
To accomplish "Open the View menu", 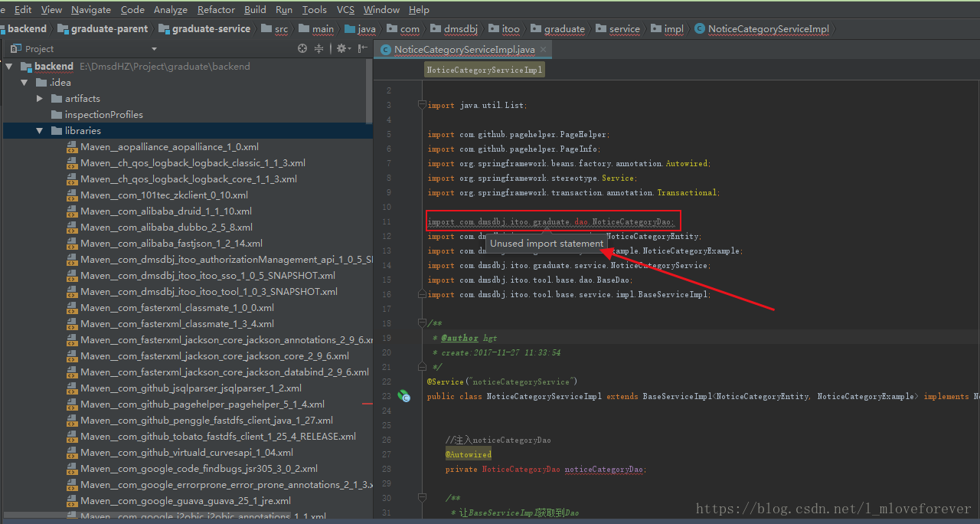I will tap(51, 10).
